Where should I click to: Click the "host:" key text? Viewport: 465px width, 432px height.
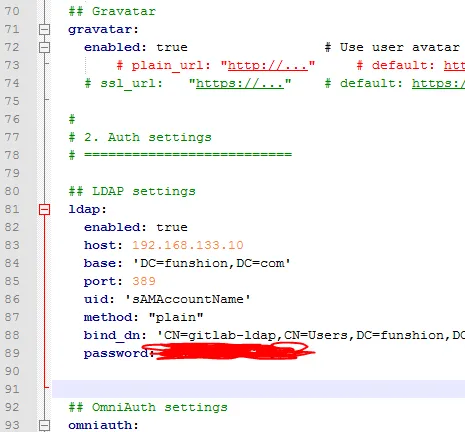(x=103, y=245)
